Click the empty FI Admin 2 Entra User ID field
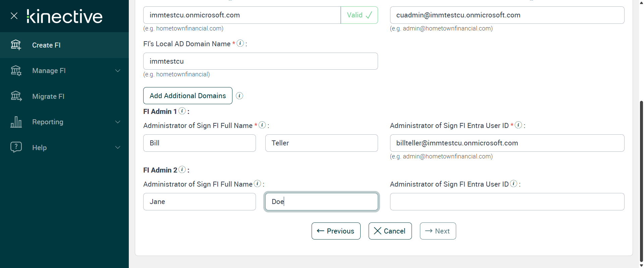The height and width of the screenshot is (268, 644). pyautogui.click(x=507, y=202)
